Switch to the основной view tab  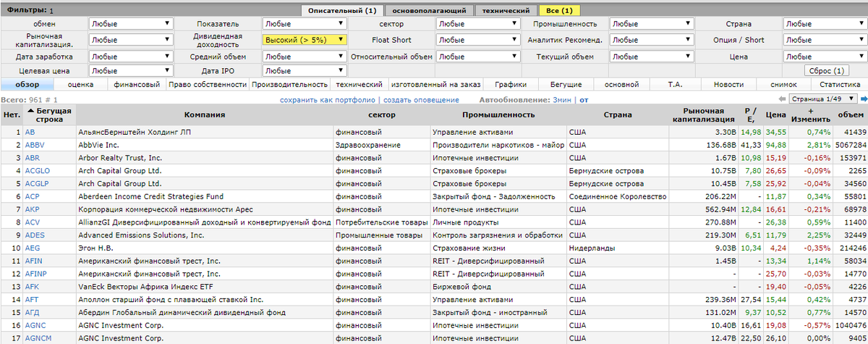tap(622, 85)
